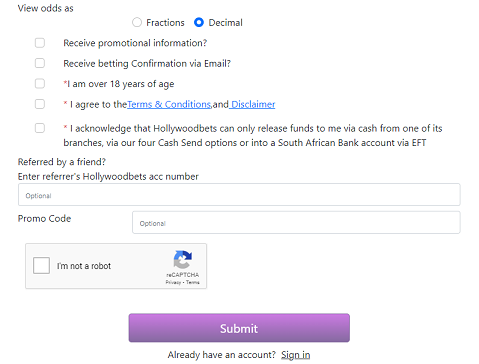Screen dimensions: 479x364
Task: Click the purple Submit button
Action: tap(239, 328)
